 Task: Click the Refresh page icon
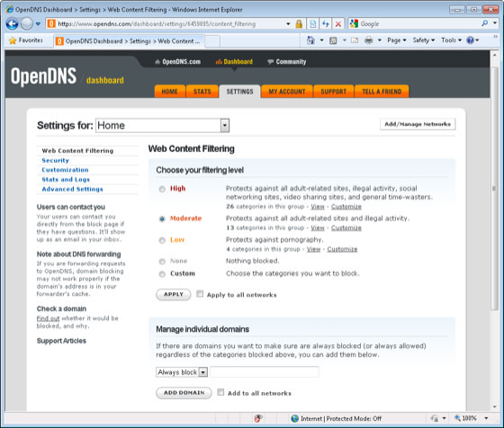pos(326,24)
